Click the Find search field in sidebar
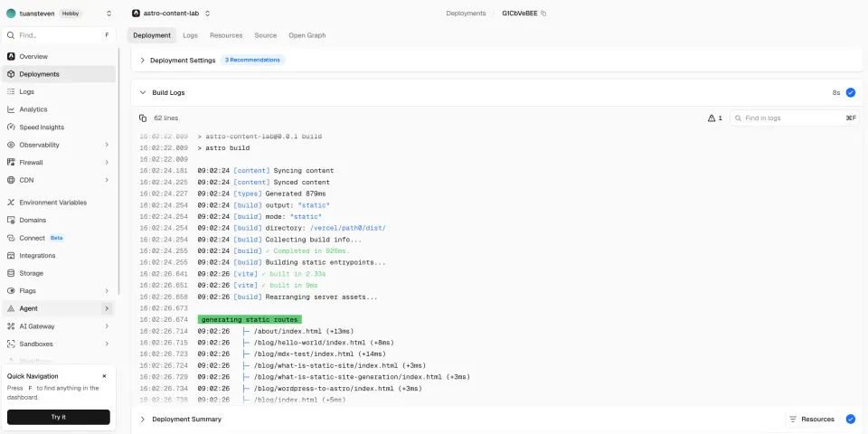The image size is (868, 434). [60, 35]
